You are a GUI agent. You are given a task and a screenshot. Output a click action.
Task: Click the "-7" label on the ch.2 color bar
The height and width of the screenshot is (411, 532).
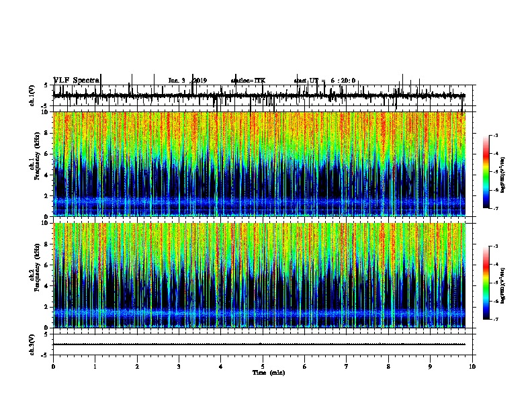coord(496,319)
